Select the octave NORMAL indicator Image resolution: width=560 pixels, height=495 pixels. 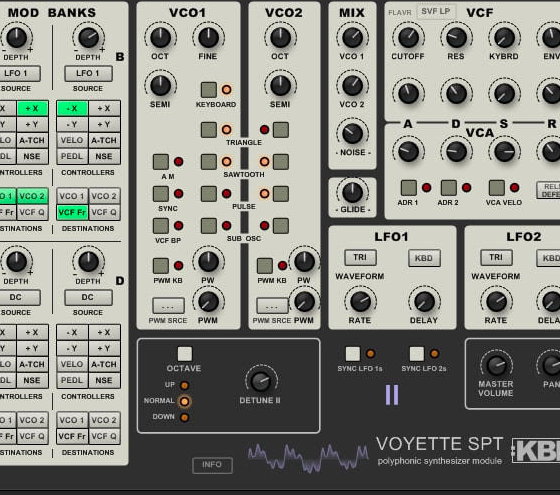pyautogui.click(x=185, y=401)
